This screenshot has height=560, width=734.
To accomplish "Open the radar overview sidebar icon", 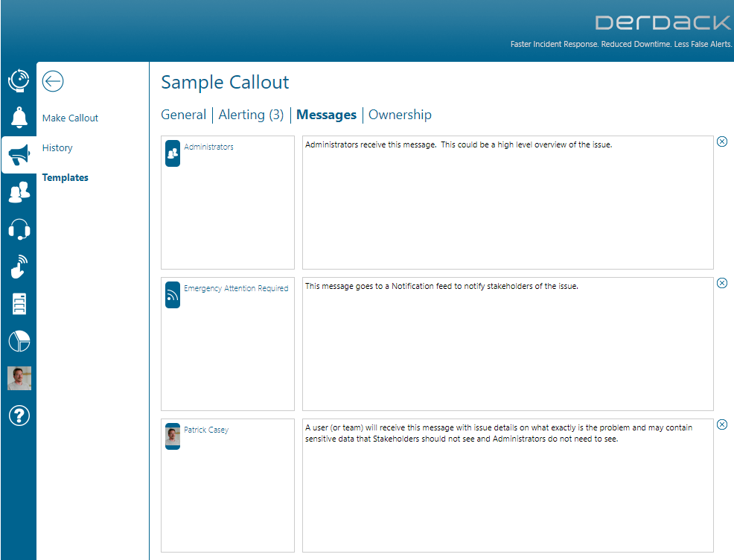I will click(x=19, y=80).
